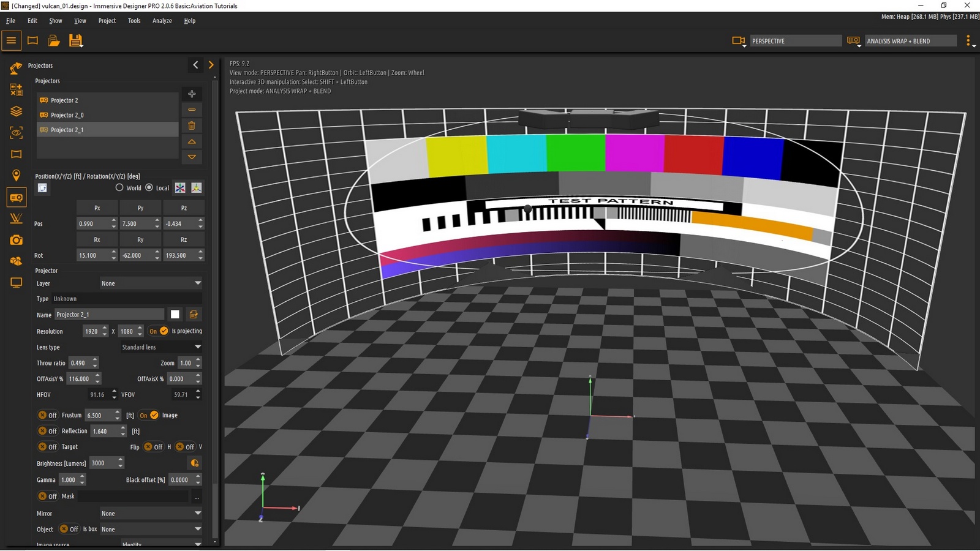The image size is (980, 551).
Task: Open the 3D objects sidebar section
Action: (16, 261)
